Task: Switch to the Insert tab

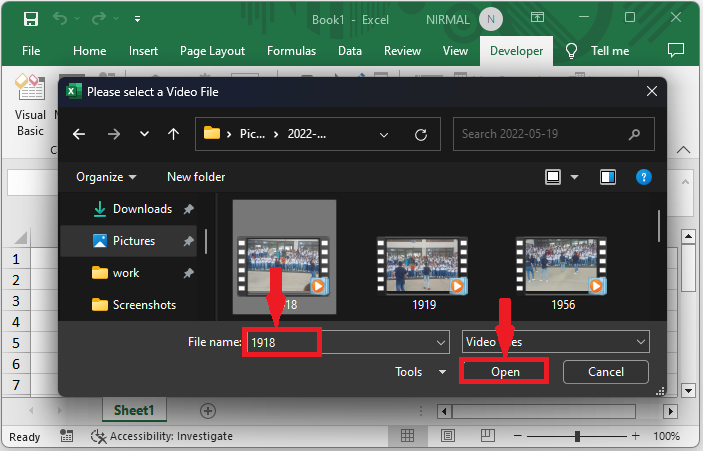Action: point(143,51)
